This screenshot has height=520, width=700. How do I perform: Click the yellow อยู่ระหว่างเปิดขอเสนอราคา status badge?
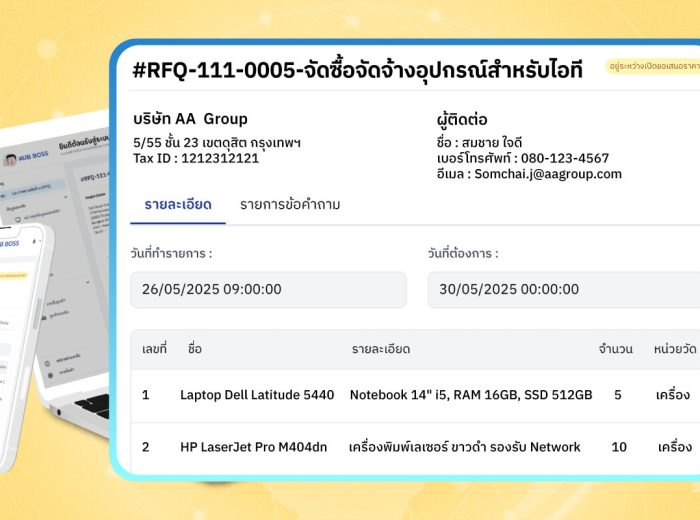pyautogui.click(x=653, y=67)
